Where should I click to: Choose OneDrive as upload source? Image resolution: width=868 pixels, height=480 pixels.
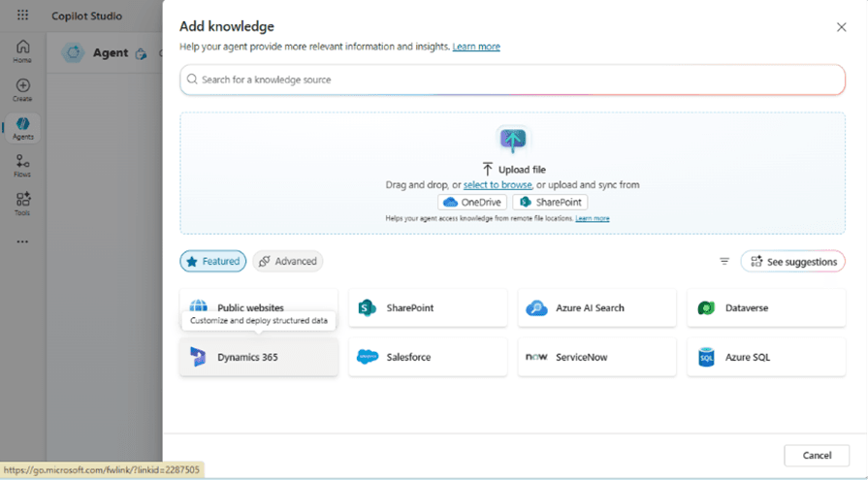472,203
